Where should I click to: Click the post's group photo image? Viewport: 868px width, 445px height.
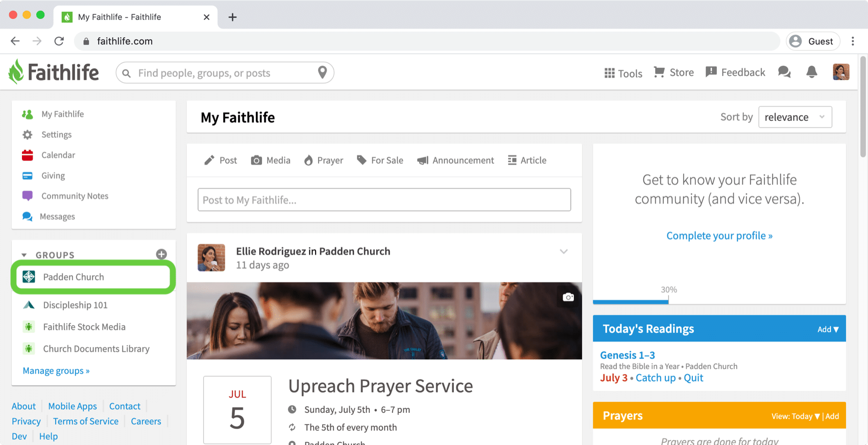click(x=384, y=320)
